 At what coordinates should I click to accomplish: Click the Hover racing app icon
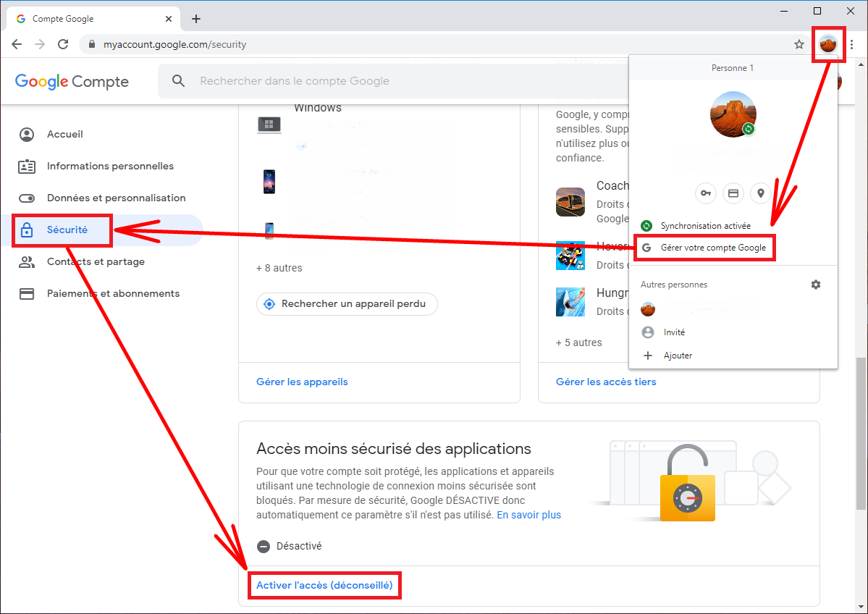click(570, 256)
